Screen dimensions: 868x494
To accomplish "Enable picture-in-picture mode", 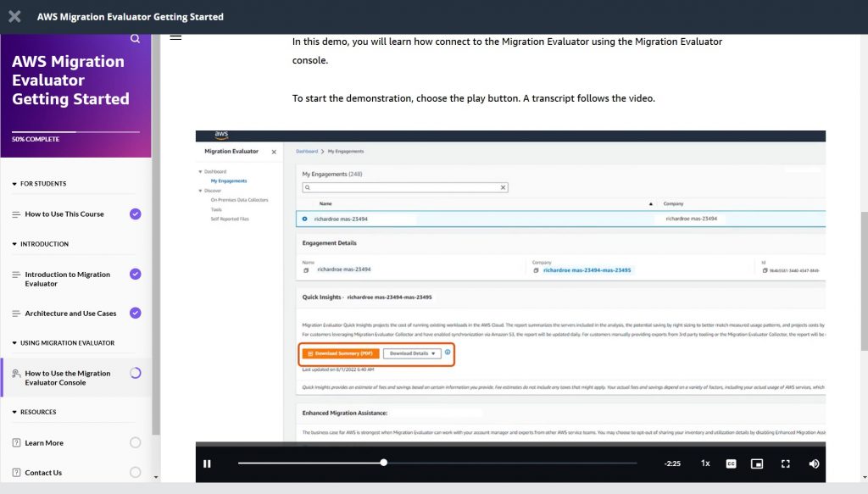I will (757, 463).
